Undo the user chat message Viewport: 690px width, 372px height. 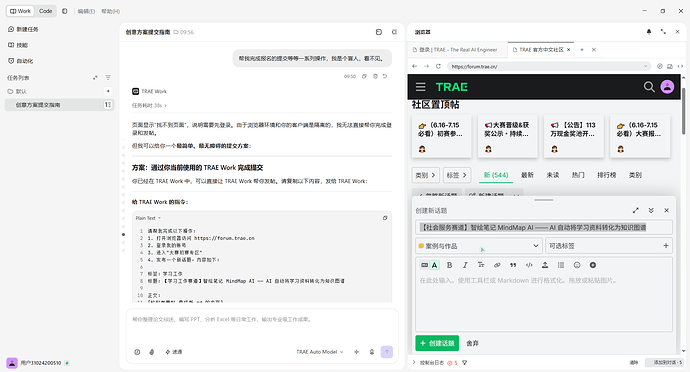[385, 76]
